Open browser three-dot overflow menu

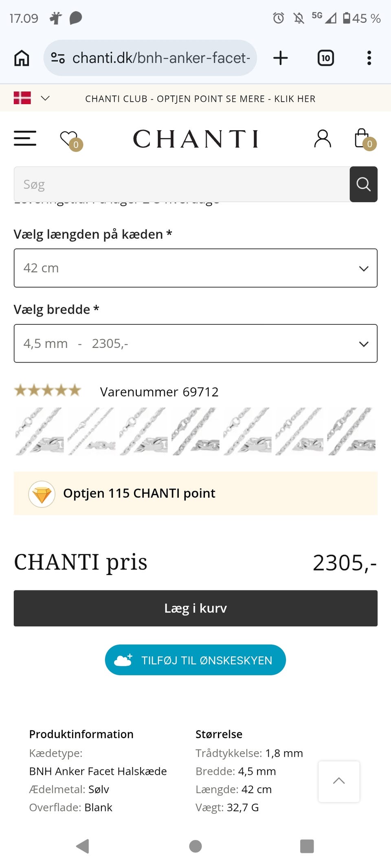pyautogui.click(x=369, y=58)
